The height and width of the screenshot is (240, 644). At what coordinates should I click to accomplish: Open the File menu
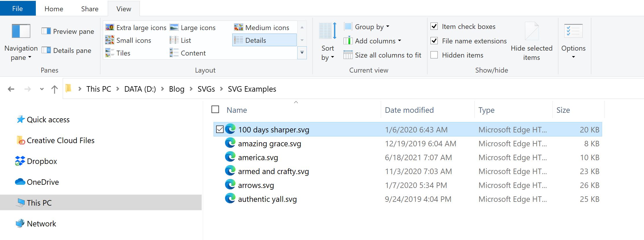point(17,8)
